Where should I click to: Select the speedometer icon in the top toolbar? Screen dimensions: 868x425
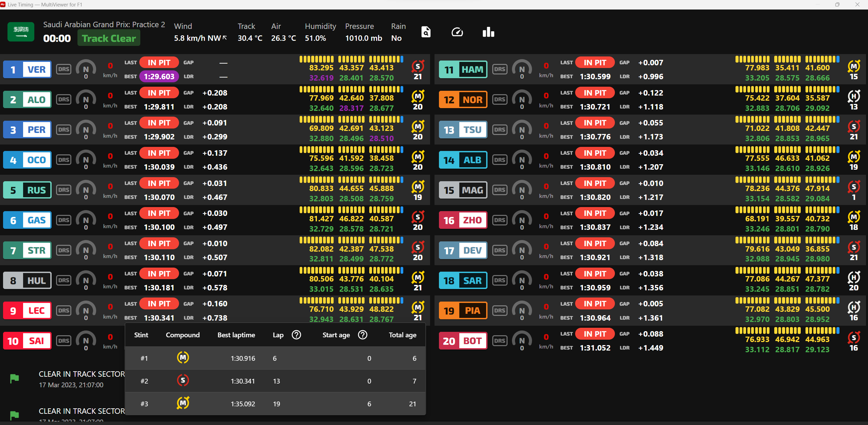pyautogui.click(x=457, y=32)
